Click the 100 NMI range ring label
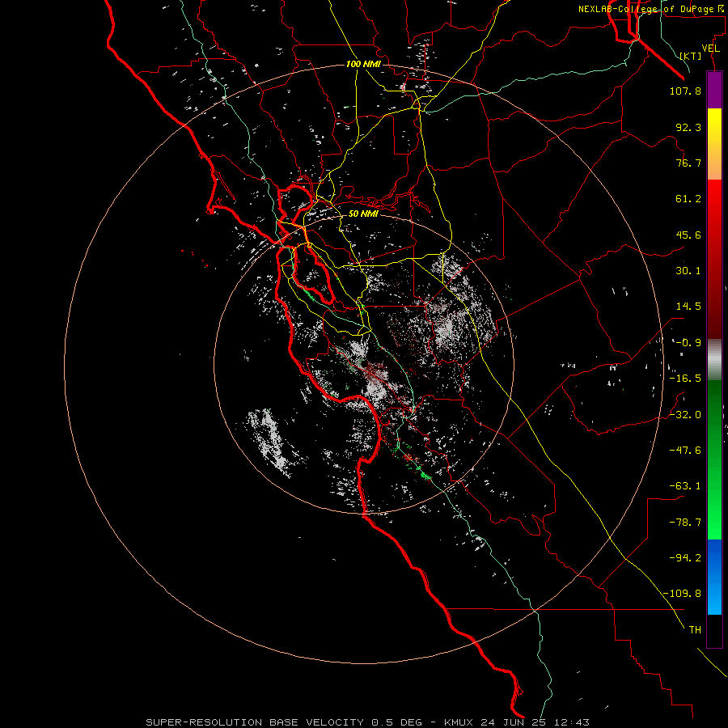 point(363,64)
